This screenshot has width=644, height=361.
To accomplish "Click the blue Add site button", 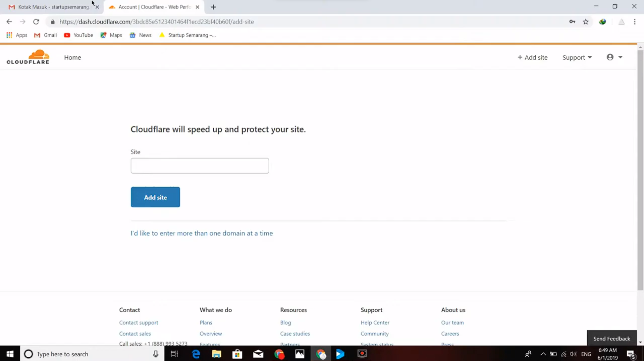I will [x=155, y=197].
